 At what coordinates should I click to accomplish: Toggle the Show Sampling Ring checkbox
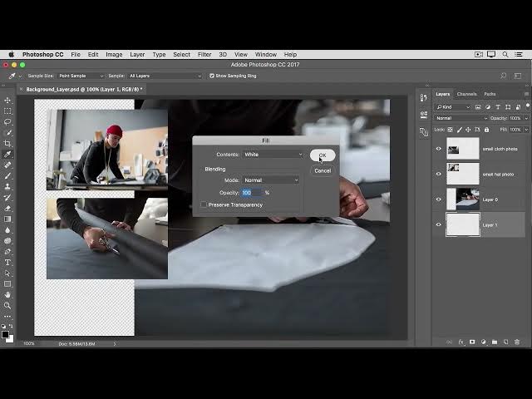pyautogui.click(x=211, y=76)
